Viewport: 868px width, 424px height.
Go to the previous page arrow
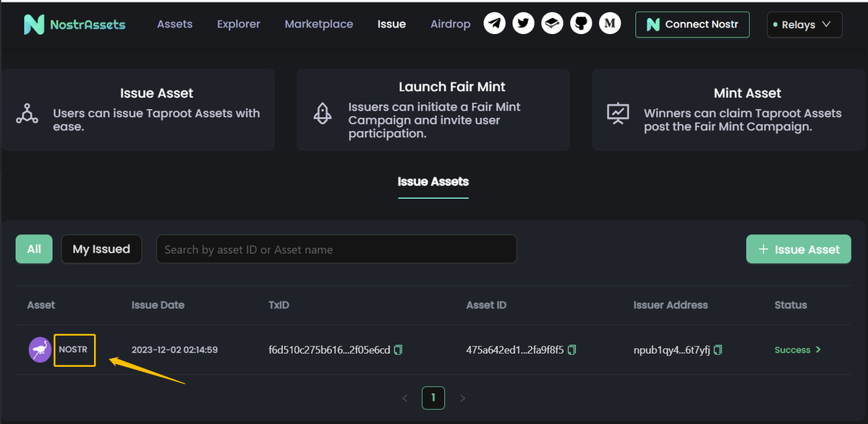pos(405,398)
